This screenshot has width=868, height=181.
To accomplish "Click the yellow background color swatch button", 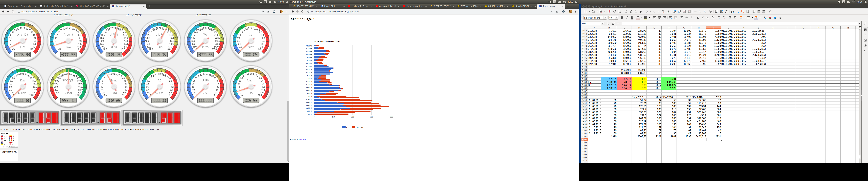I will pos(646,18).
